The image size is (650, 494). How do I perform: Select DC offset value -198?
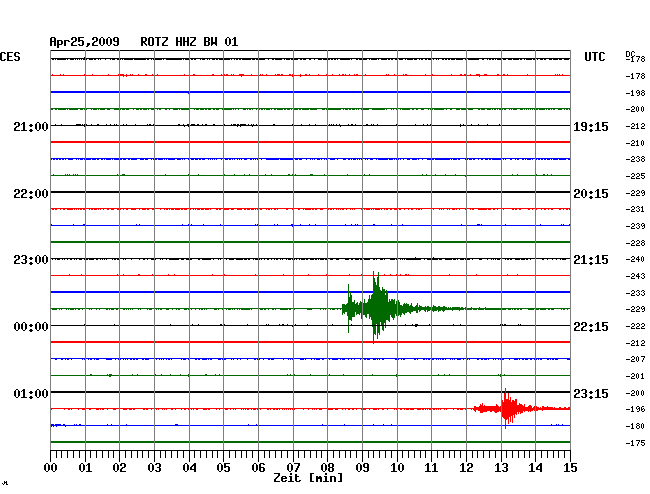[635, 93]
